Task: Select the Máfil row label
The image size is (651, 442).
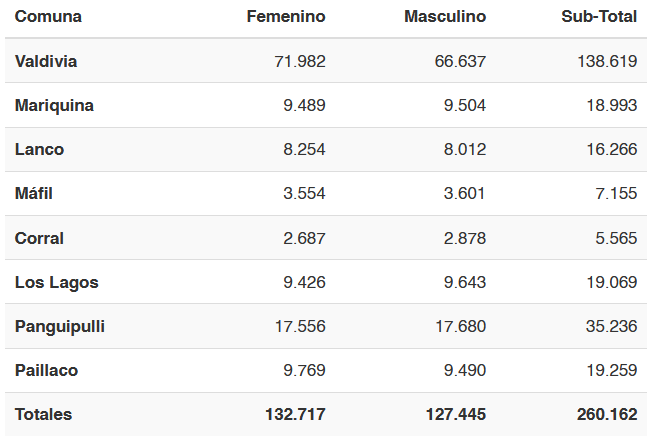Action: (34, 193)
